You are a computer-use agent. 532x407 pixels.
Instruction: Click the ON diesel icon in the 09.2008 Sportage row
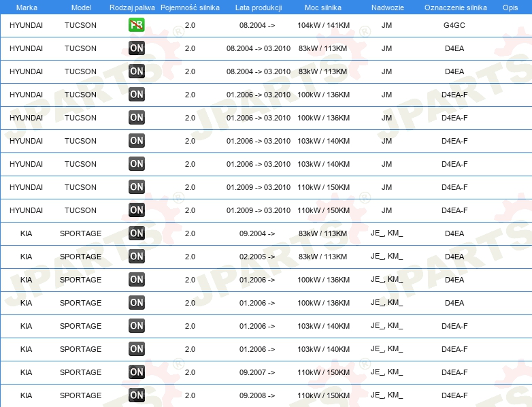pyautogui.click(x=136, y=395)
